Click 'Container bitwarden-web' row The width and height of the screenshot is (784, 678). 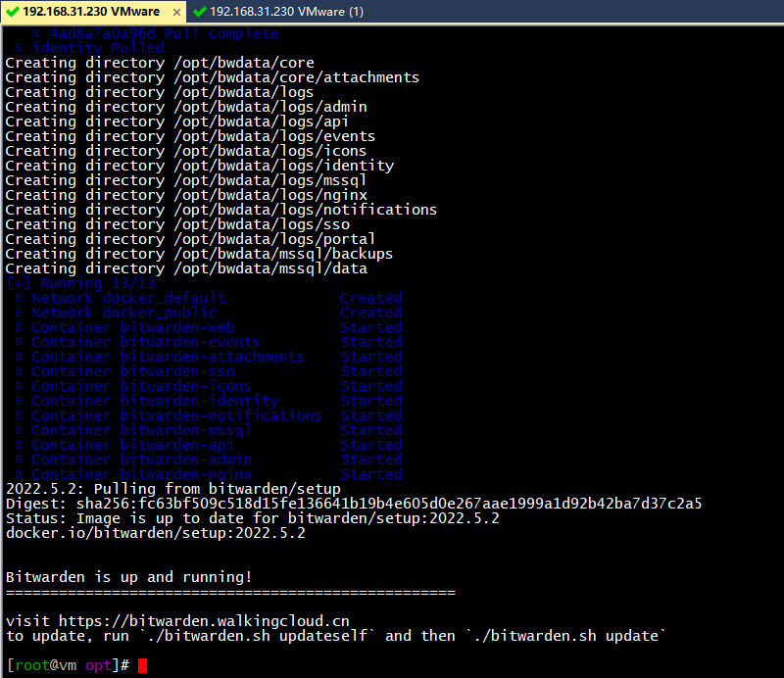coord(209,327)
